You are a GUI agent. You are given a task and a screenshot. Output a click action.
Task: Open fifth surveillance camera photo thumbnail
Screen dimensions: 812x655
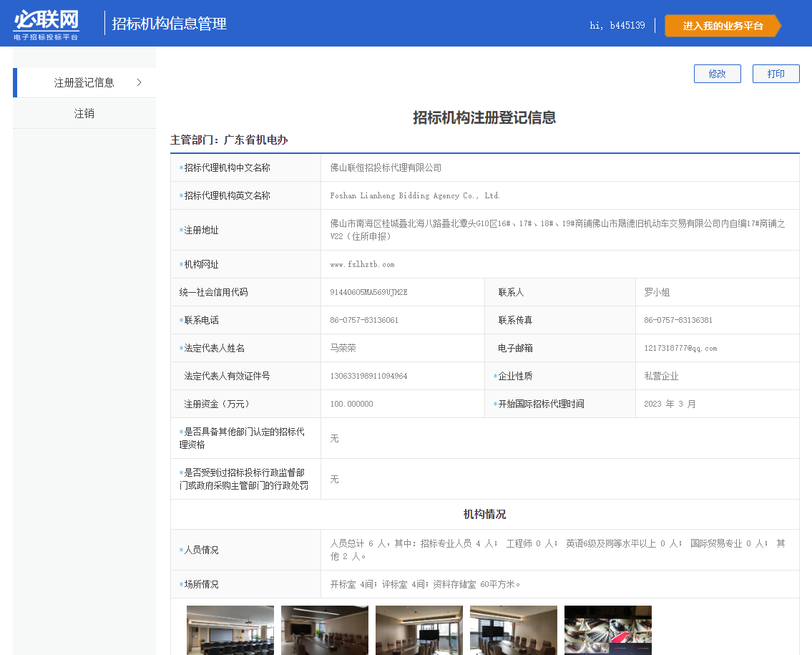tap(607, 629)
